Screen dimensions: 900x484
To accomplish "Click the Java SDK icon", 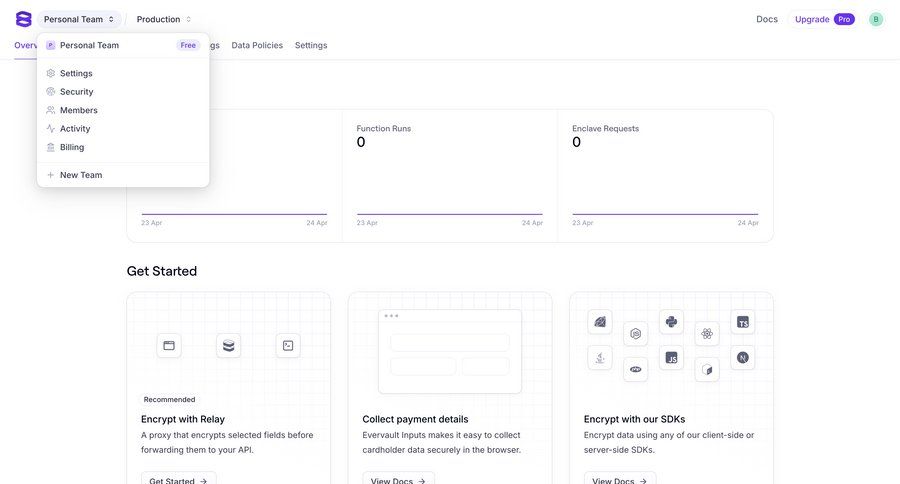I will (x=600, y=358).
